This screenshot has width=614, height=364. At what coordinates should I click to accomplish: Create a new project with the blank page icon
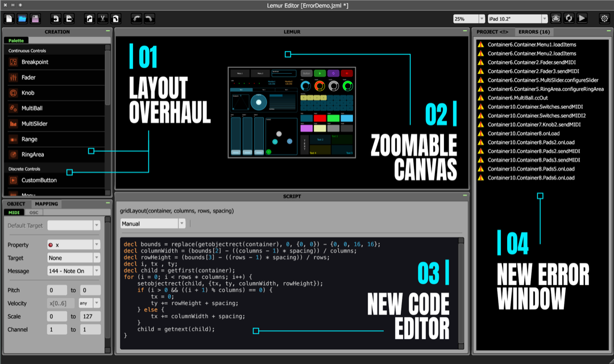(x=9, y=18)
